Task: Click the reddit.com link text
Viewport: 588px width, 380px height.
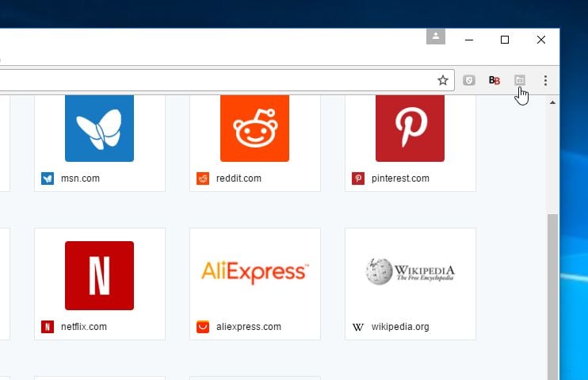Action: tap(239, 178)
